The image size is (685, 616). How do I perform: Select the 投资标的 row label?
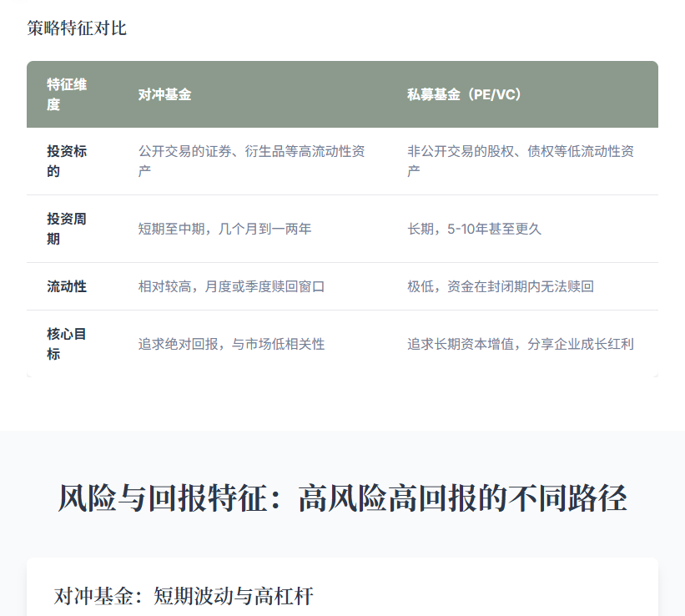click(67, 161)
